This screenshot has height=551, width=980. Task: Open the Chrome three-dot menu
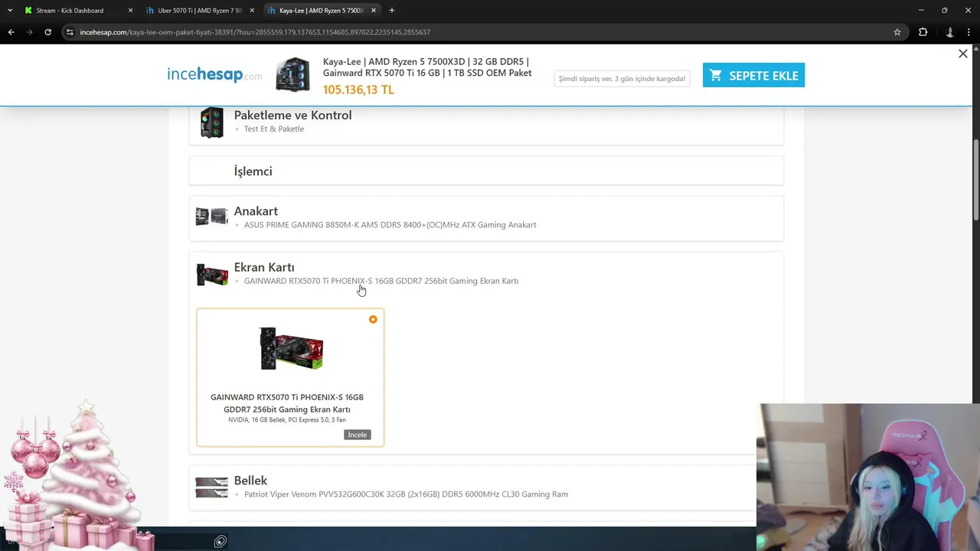click(x=970, y=32)
